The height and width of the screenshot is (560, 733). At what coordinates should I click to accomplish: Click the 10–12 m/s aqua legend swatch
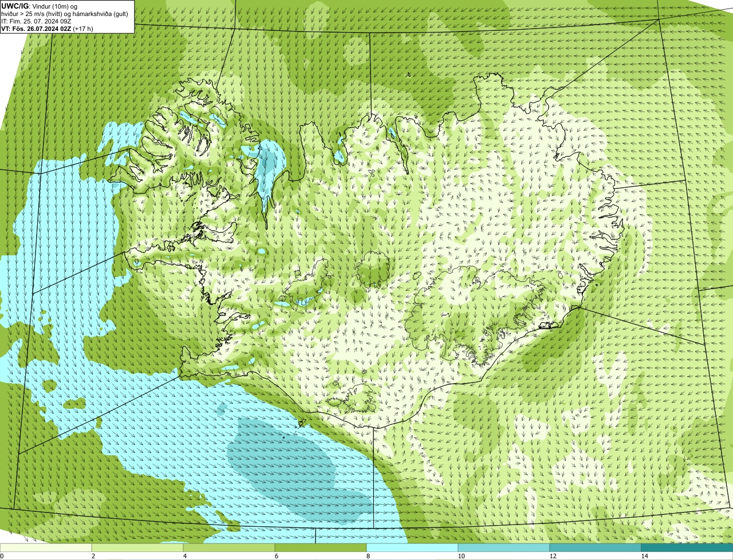[504, 547]
